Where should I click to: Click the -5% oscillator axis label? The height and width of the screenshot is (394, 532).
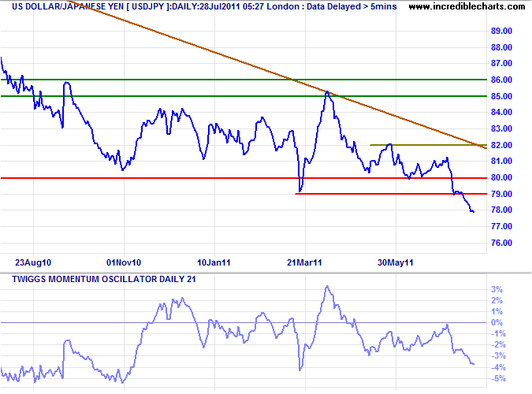tap(498, 379)
